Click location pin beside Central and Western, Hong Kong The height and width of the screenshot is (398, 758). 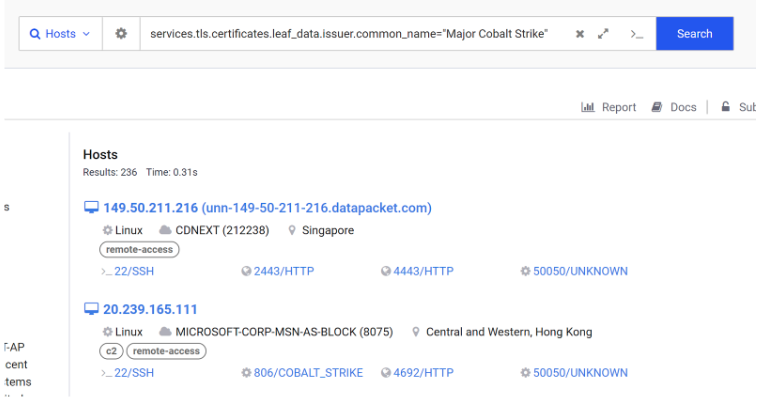point(415,332)
